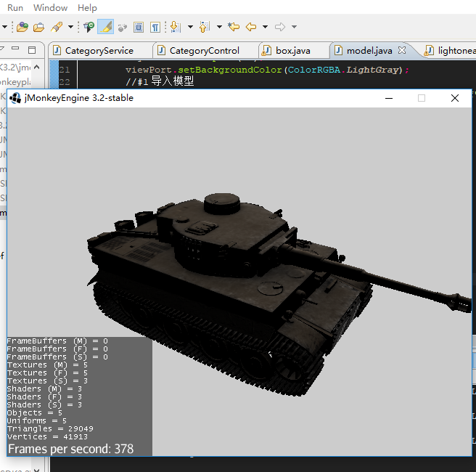Jump to Previous Annotation icon
476x472 pixels.
coord(205,27)
